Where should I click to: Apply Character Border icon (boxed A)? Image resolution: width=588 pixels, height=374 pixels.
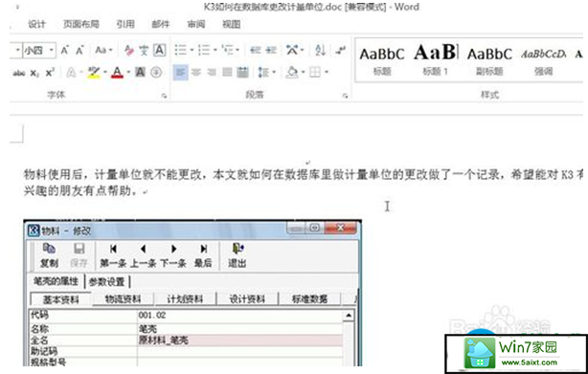point(160,50)
